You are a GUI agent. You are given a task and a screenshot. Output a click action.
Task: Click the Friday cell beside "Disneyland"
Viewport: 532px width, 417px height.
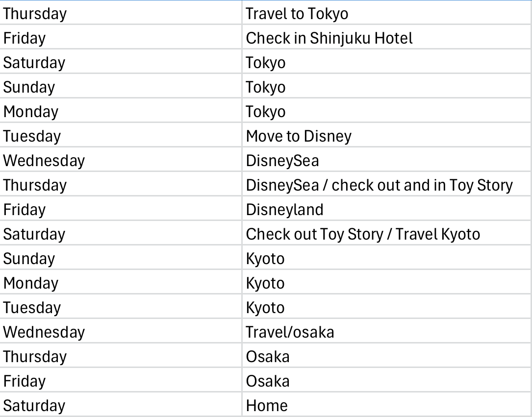tap(25, 209)
